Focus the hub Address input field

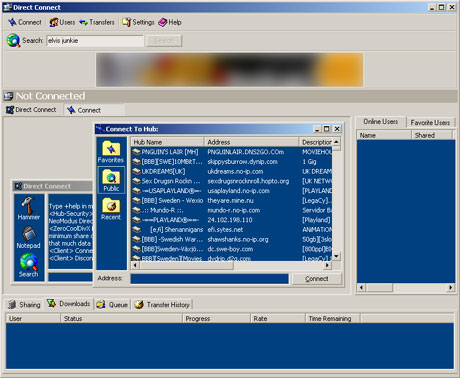[x=209, y=279]
